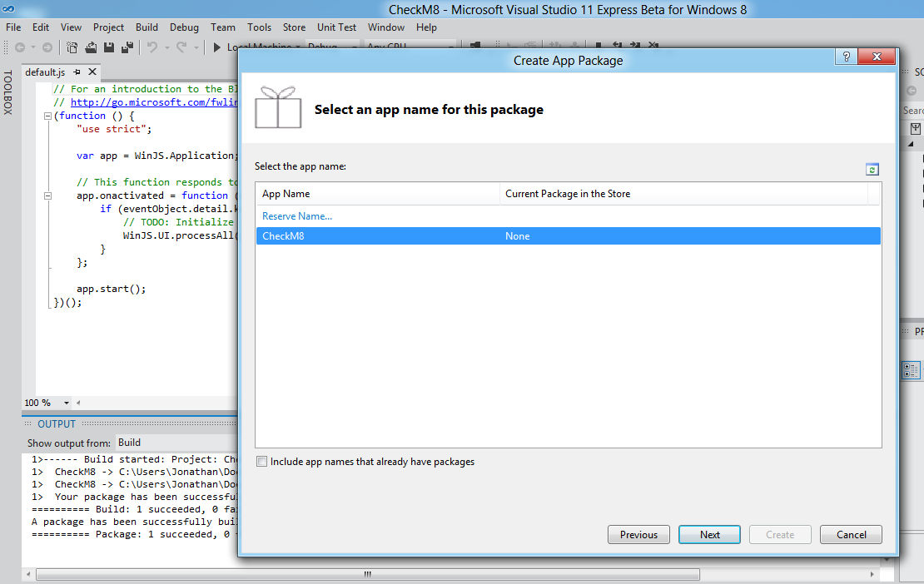Click the Create button
Image resolution: width=924 pixels, height=584 pixels.
coord(780,535)
